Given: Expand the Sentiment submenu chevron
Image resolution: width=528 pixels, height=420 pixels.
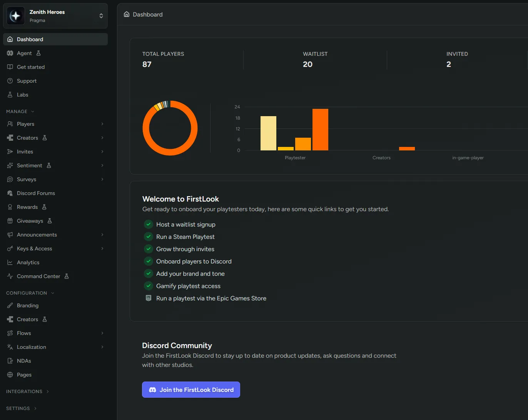Looking at the screenshot, I should pyautogui.click(x=102, y=165).
